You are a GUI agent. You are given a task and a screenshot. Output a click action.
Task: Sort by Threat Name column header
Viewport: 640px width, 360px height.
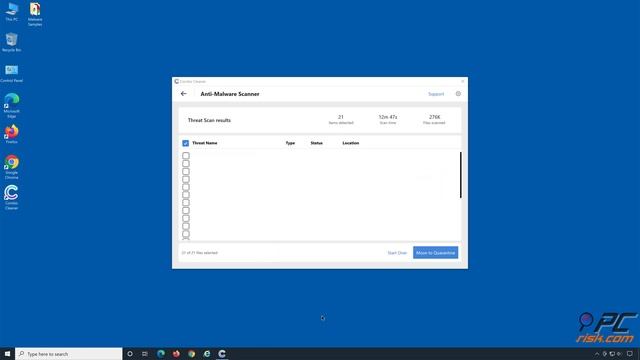[x=204, y=143]
